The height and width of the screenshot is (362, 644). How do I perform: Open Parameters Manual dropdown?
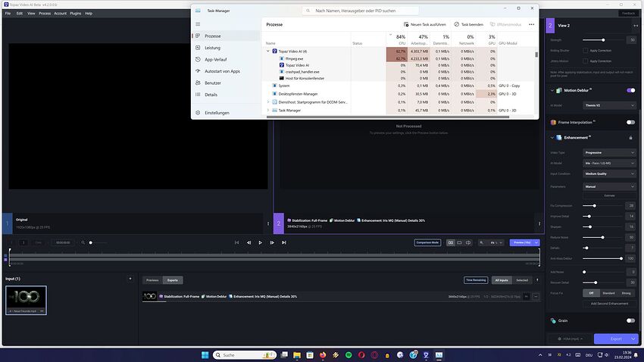(609, 187)
